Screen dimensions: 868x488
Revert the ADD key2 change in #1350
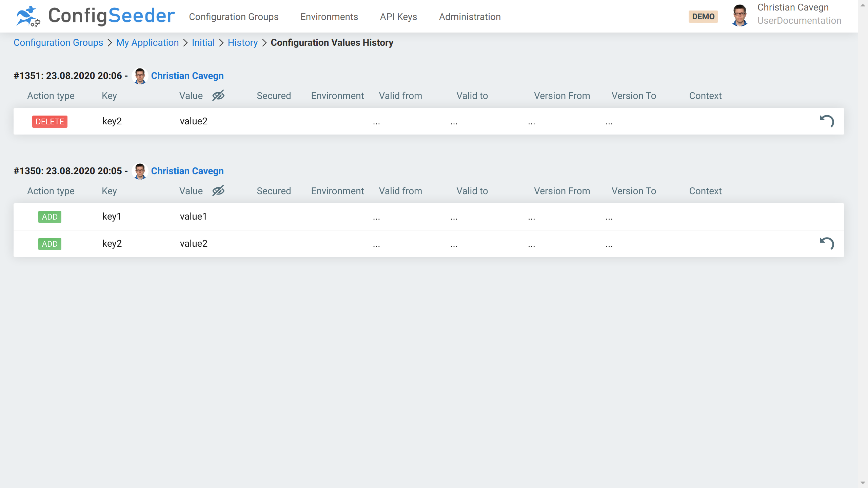tap(827, 243)
